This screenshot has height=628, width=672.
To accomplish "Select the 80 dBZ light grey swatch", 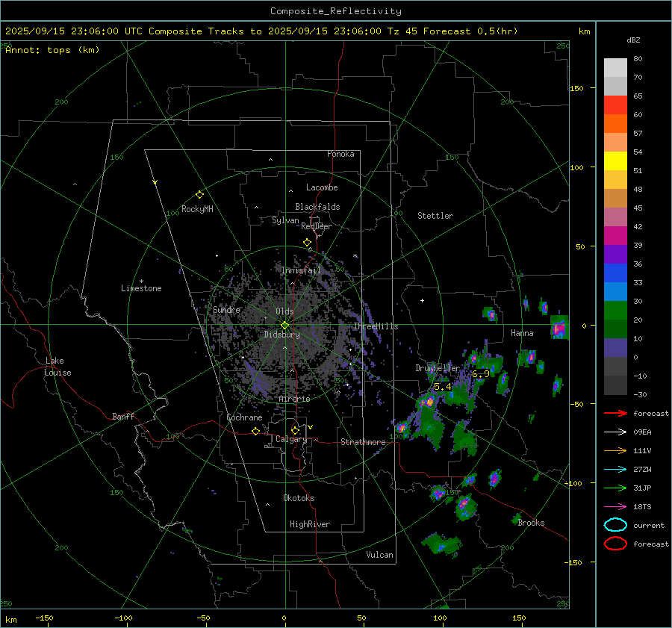I will pyautogui.click(x=615, y=67).
